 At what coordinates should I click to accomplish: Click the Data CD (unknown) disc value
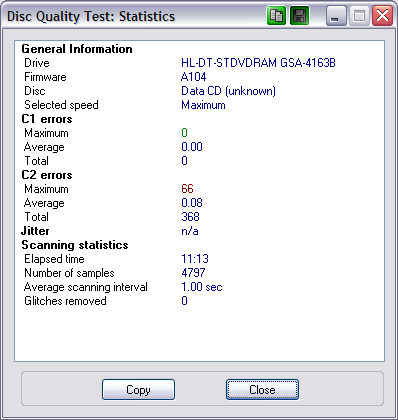coord(228,91)
